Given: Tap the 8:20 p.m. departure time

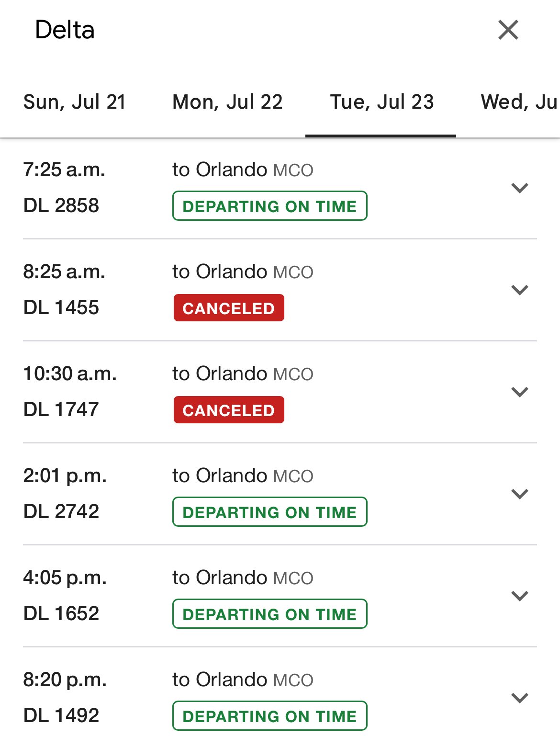Looking at the screenshot, I should pyautogui.click(x=65, y=680).
